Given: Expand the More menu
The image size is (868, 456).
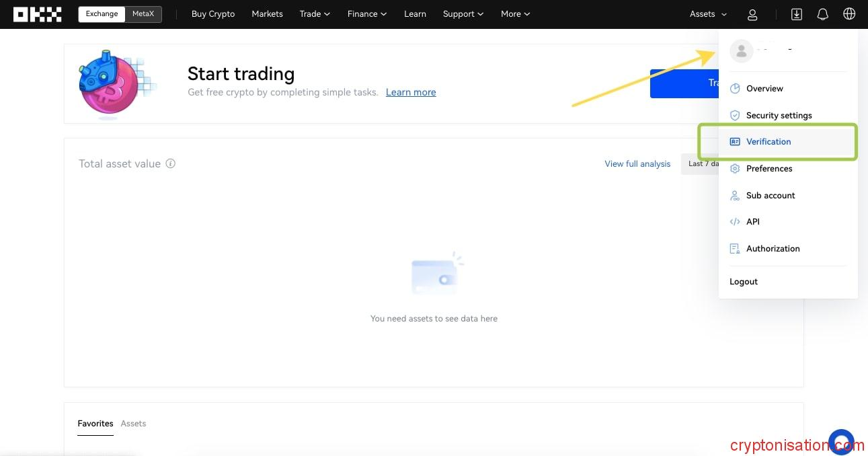Looking at the screenshot, I should click(515, 14).
